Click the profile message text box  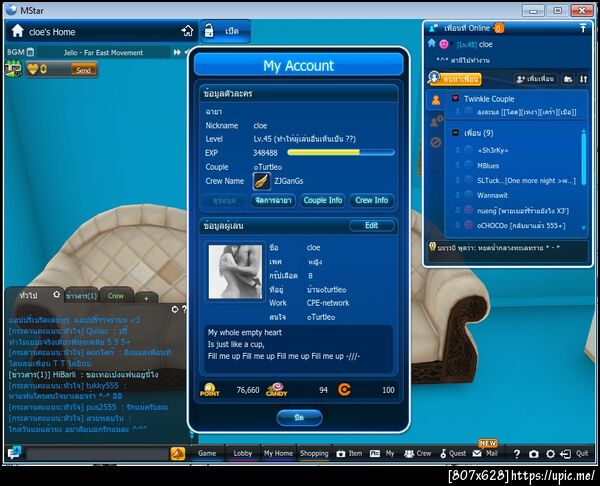coord(298,349)
